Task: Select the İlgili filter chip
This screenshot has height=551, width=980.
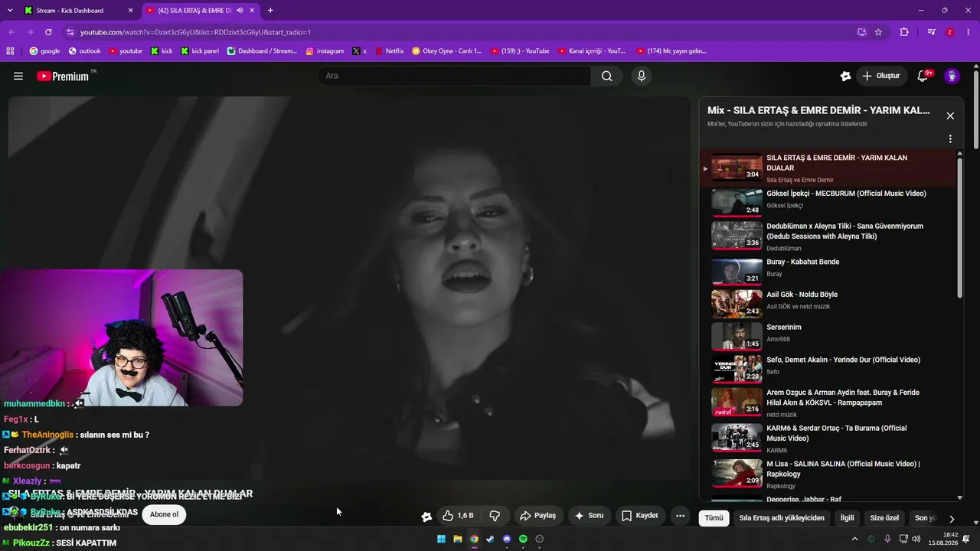Action: pyautogui.click(x=848, y=518)
